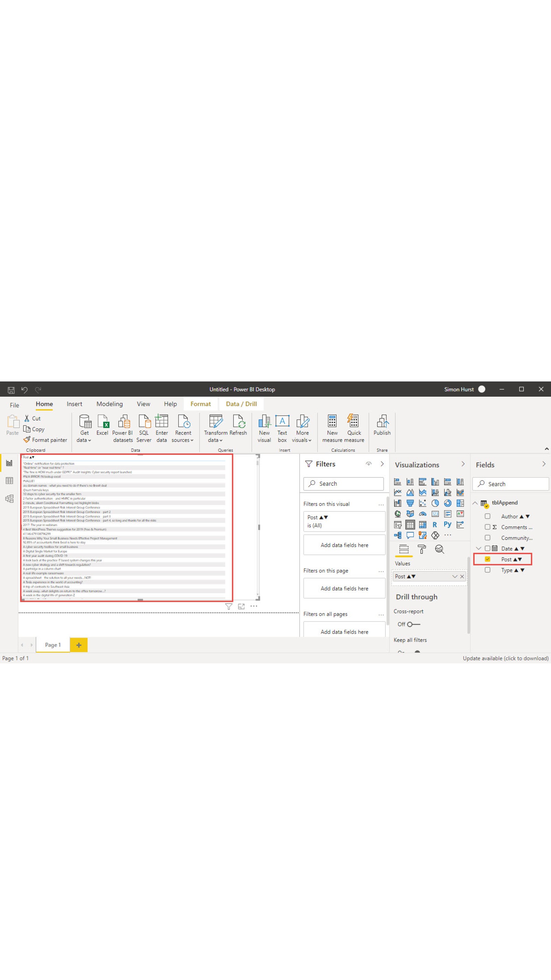Uncheck the Post field checkbox
Screen dimensions: 551x980
click(x=488, y=559)
